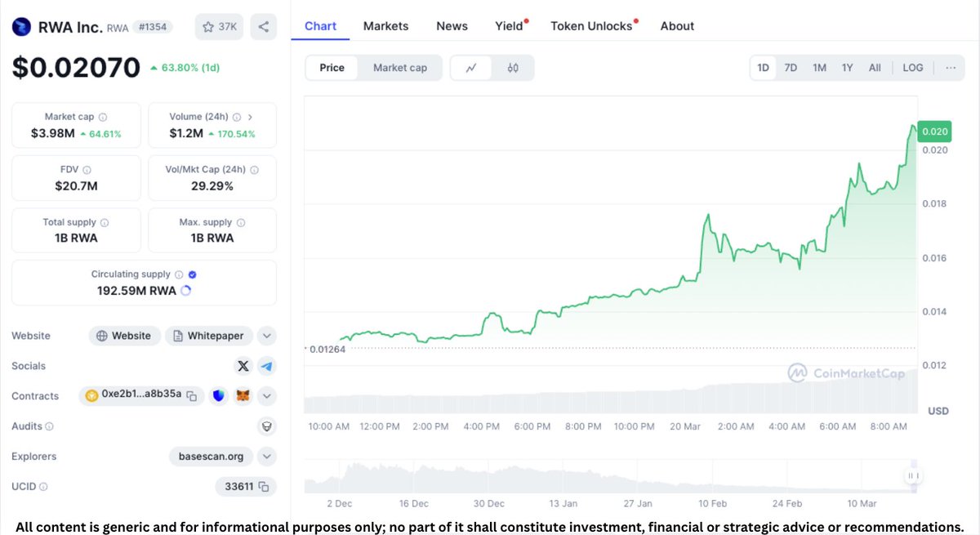The width and height of the screenshot is (980, 535).
Task: Click the Vol/Mkt Cap info icon
Action: pos(254,170)
